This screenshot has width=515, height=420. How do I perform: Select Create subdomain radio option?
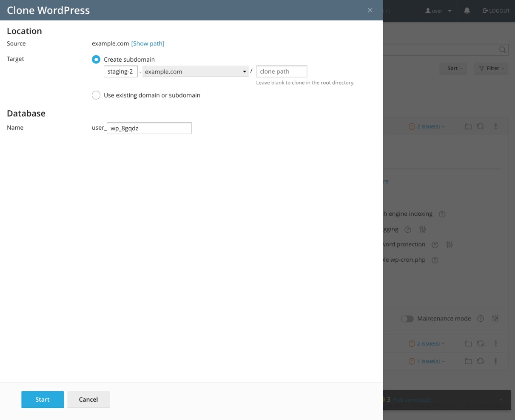96,60
